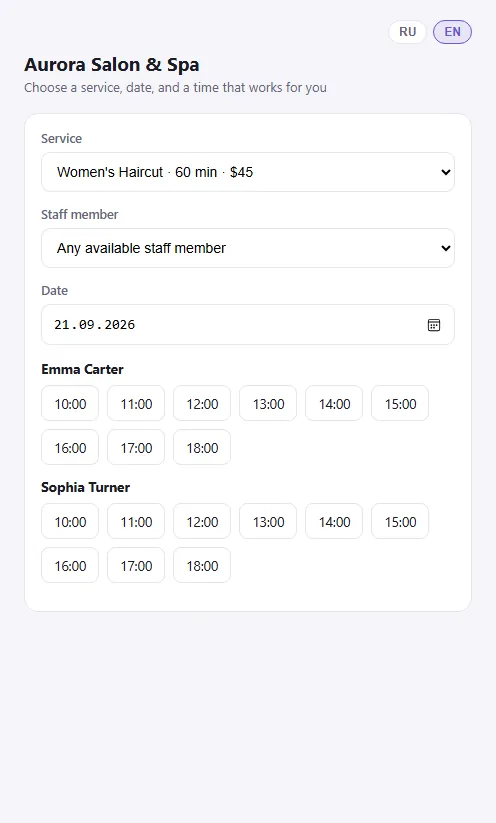Click the Staff member field label
This screenshot has width=496, height=823.
pyautogui.click(x=80, y=215)
